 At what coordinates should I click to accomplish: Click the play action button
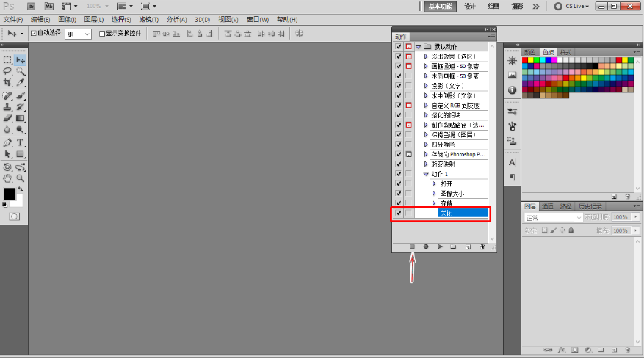(440, 246)
